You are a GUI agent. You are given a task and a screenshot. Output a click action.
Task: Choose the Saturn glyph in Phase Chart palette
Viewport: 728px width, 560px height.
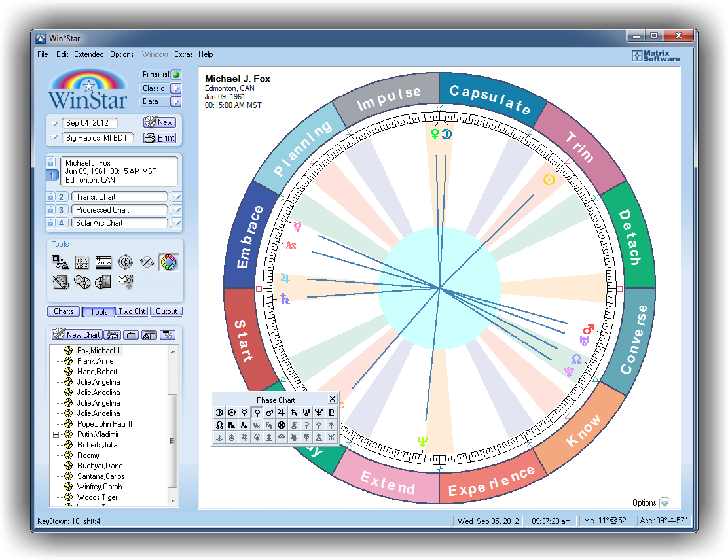tap(294, 413)
